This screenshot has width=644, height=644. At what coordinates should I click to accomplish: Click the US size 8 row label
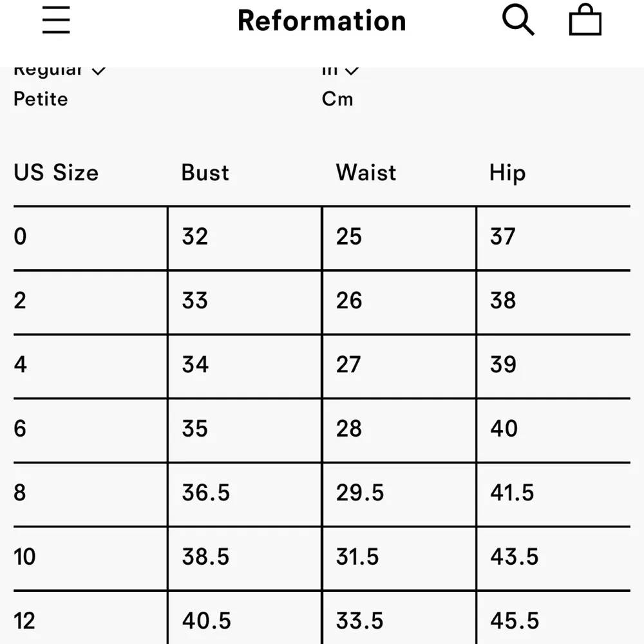pyautogui.click(x=21, y=493)
